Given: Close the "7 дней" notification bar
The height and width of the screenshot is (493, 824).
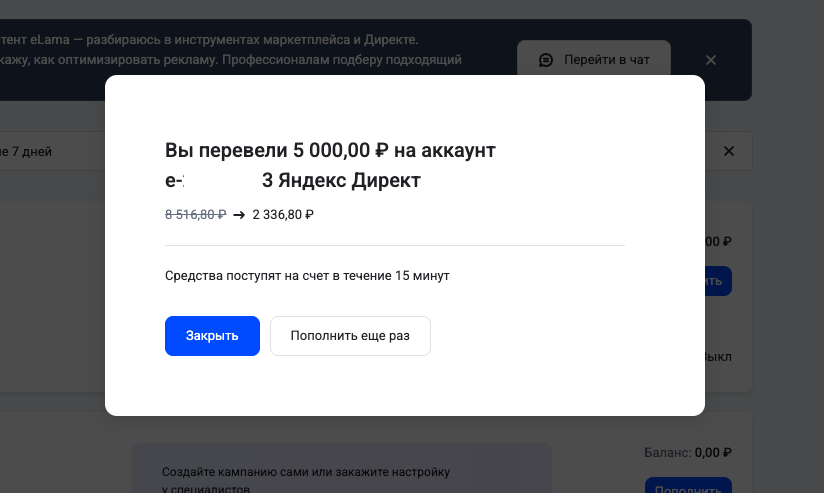Looking at the screenshot, I should 729,151.
